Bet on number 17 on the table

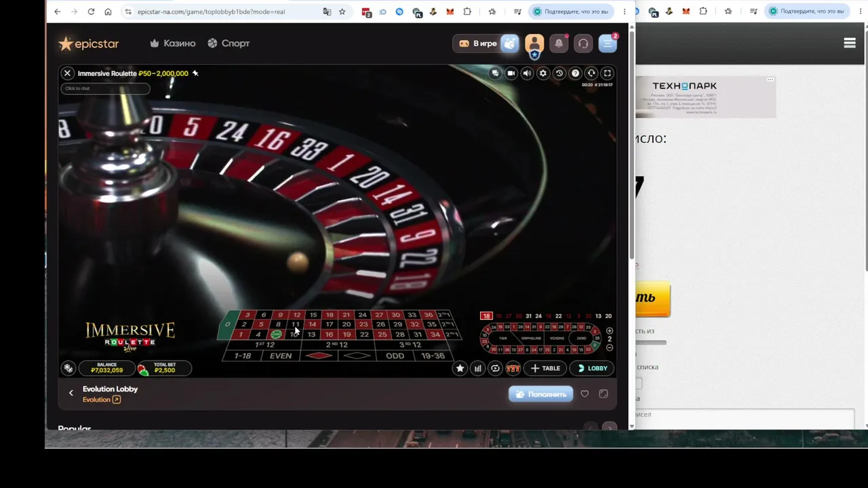[x=329, y=324]
